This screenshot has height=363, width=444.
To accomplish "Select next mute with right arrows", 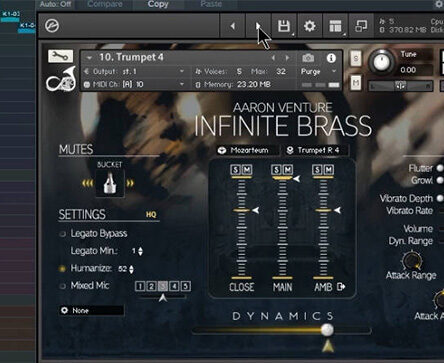I will point(130,183).
